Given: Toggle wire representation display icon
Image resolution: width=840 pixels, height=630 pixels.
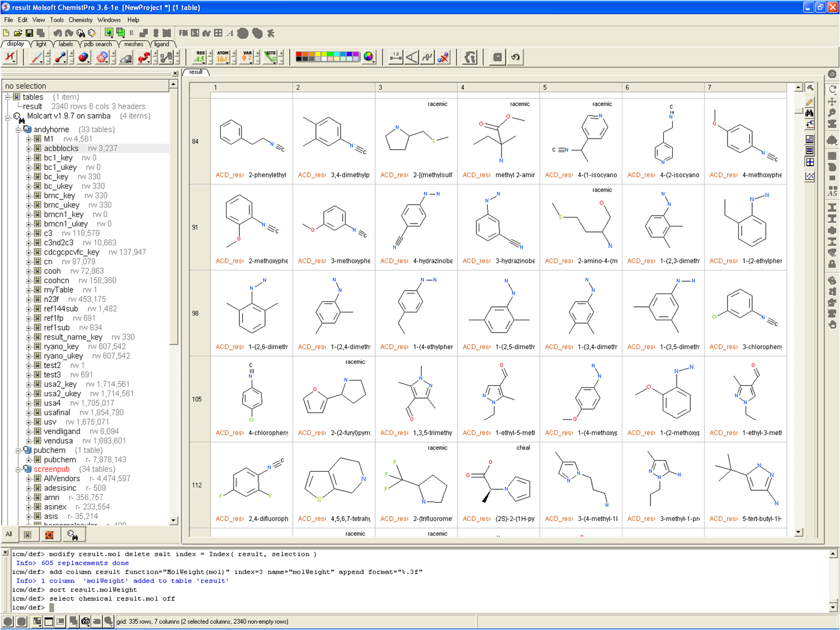Looking at the screenshot, I should tap(37, 57).
